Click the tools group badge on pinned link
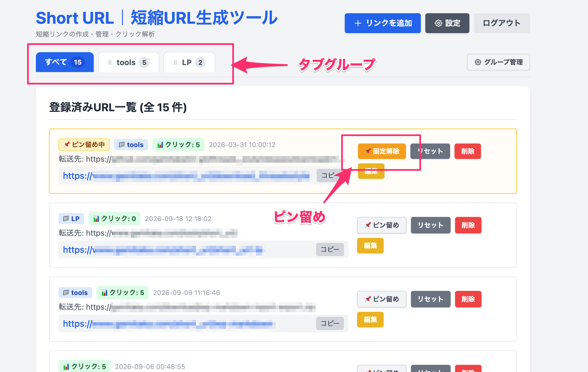588x372 pixels. (x=131, y=145)
